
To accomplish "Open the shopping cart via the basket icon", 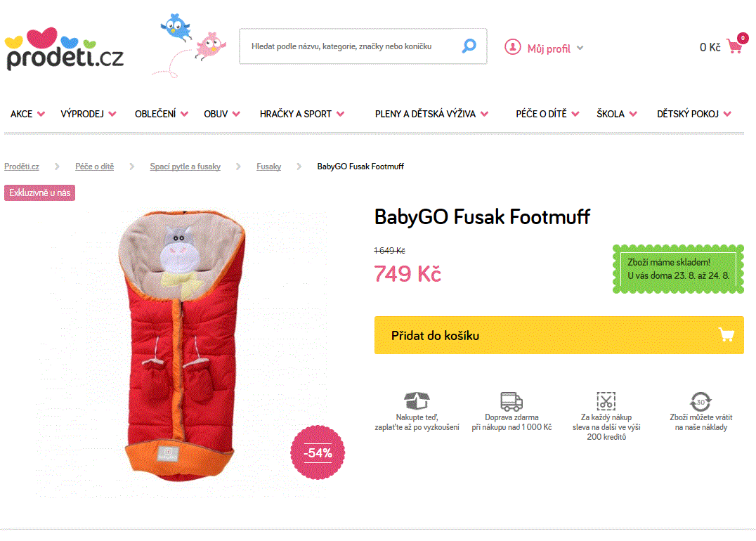I will coord(734,46).
